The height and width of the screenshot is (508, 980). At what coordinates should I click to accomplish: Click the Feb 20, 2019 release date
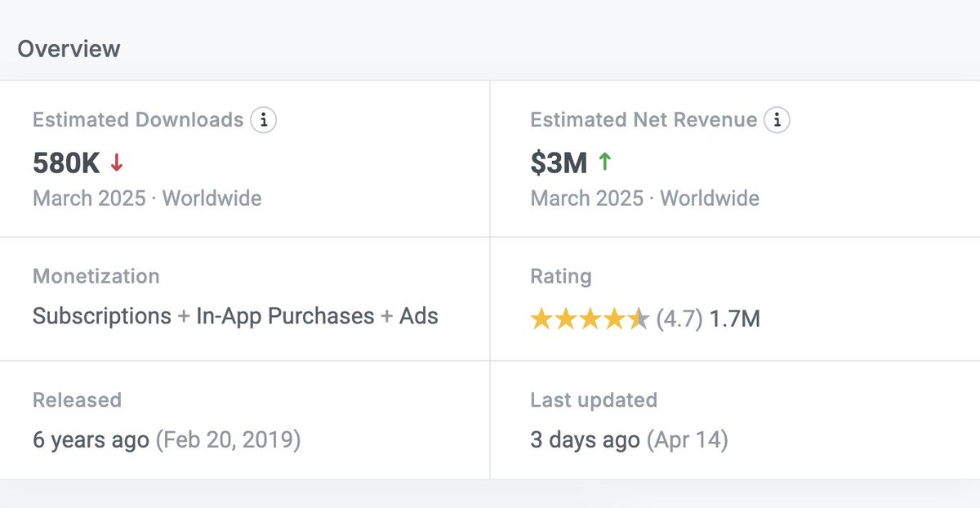[227, 439]
